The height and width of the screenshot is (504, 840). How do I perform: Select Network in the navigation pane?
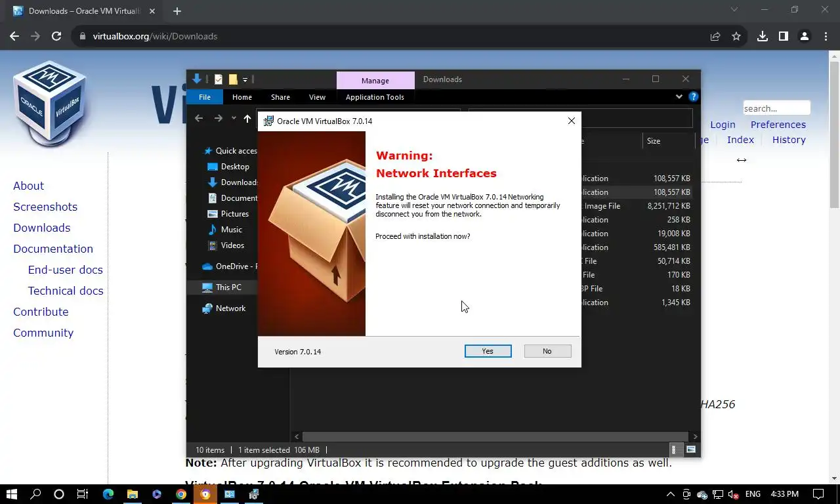coord(224,308)
